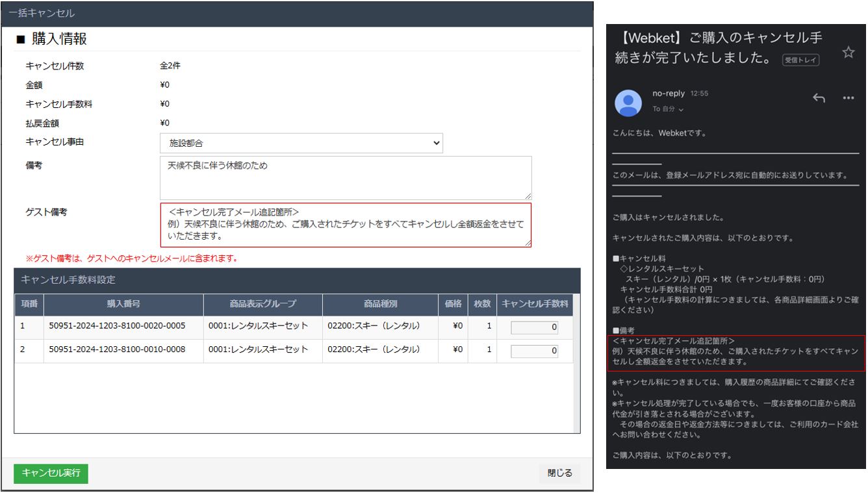Click cancel fee field for row 2
This screenshot has height=493, width=868.
point(534,351)
